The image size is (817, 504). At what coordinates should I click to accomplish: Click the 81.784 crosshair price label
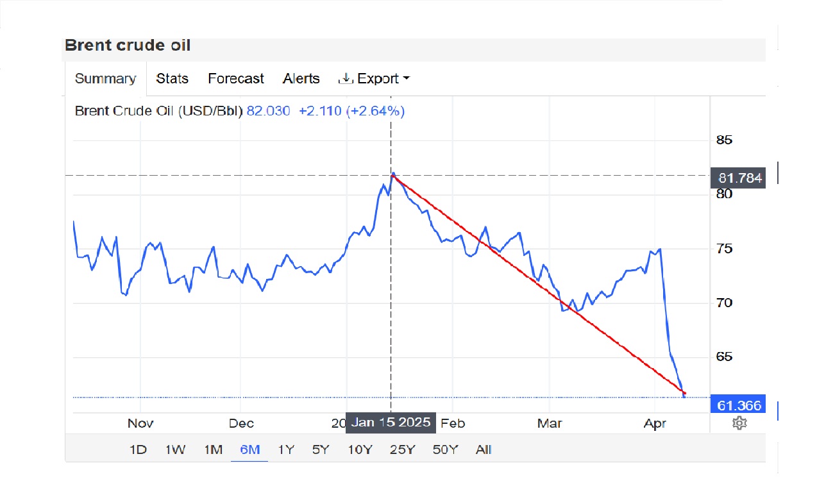coord(739,177)
